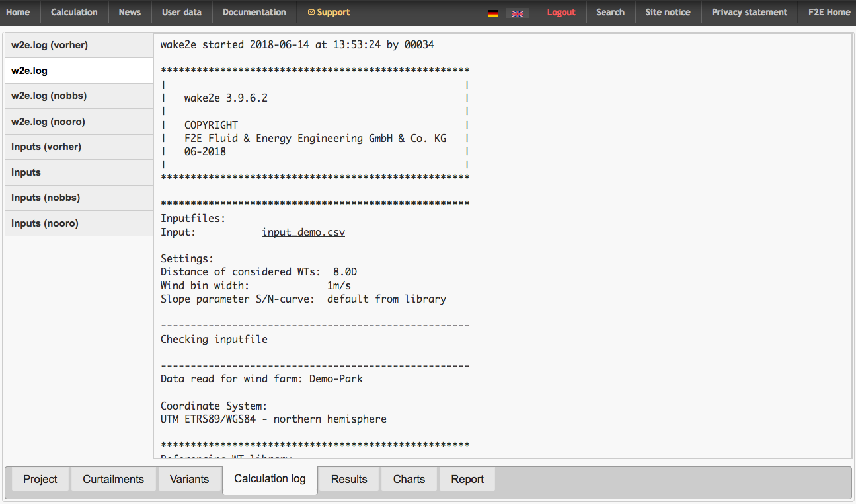Open the Support mail link
Screen dimensions: 856x504
329,13
